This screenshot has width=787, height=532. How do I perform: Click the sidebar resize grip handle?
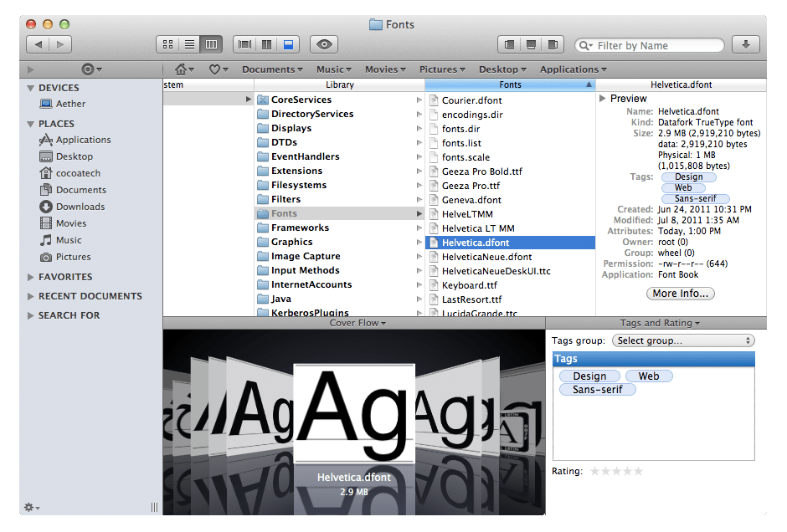point(154,508)
